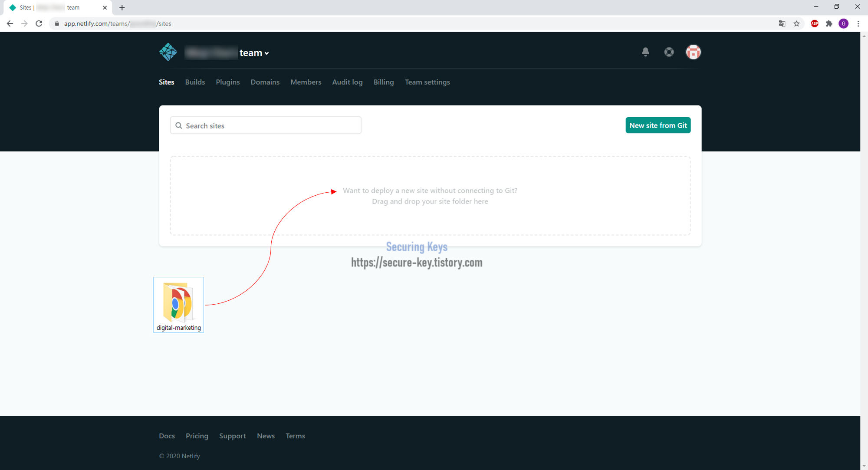Image resolution: width=868 pixels, height=470 pixels.
Task: Bookmark this page with the star icon
Action: [x=796, y=24]
